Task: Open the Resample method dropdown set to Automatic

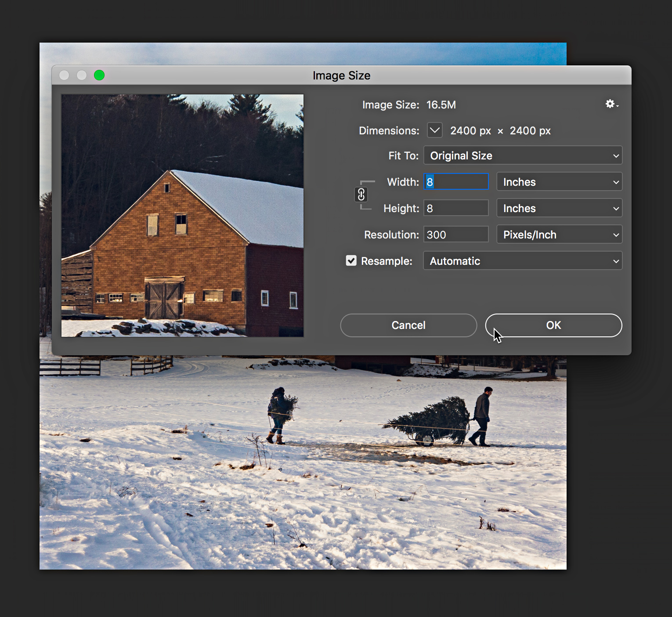Action: pos(523,260)
